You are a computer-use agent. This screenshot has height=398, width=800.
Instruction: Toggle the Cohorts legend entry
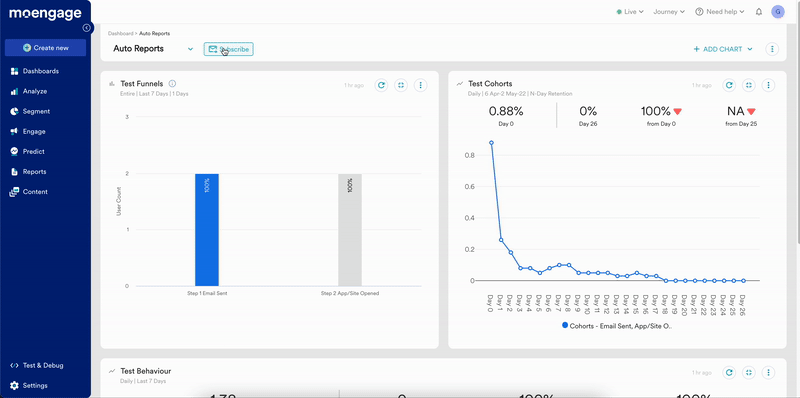click(617, 326)
